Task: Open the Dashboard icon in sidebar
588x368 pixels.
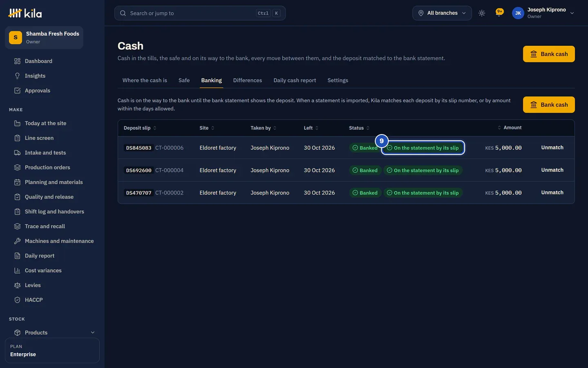Action: click(17, 61)
